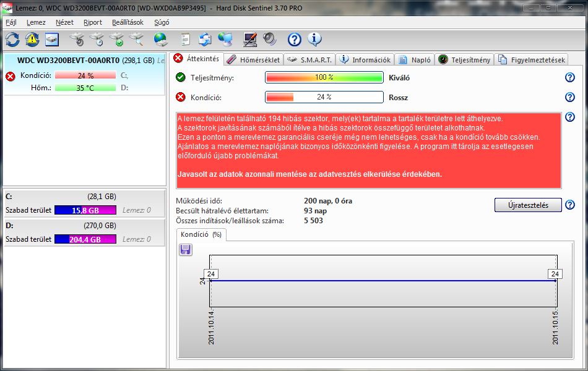Click the help icon next to Kondíció bar
This screenshot has height=371, width=588.
coord(570,97)
